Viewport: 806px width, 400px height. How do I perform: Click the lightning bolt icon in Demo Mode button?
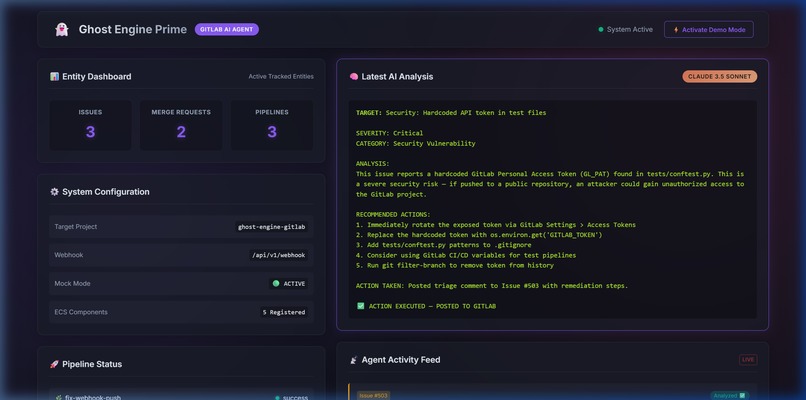pos(676,30)
